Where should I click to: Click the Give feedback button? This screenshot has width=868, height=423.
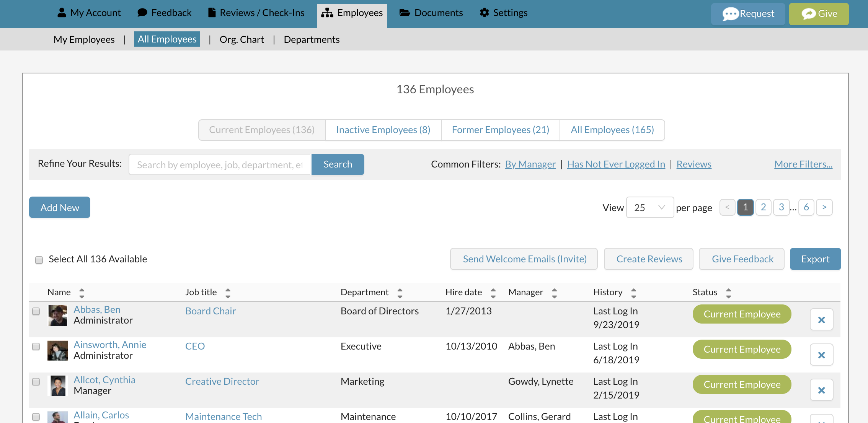coord(819,14)
